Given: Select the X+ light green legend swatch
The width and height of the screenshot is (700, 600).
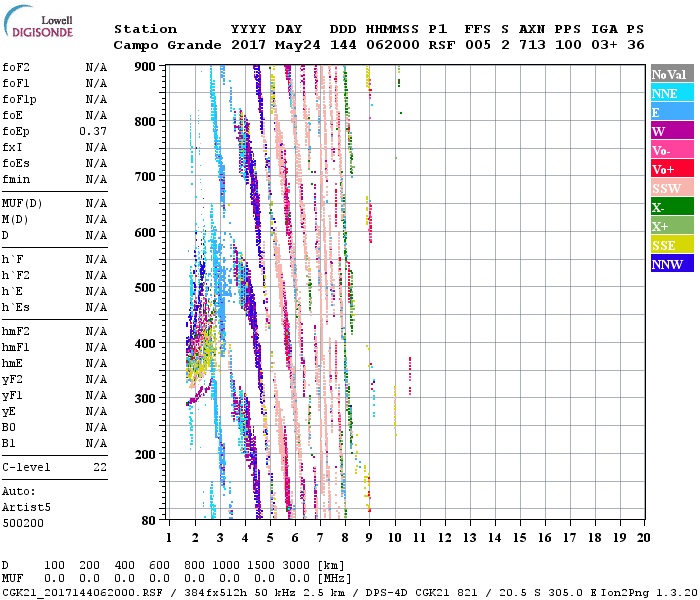Looking at the screenshot, I should pos(672,226).
